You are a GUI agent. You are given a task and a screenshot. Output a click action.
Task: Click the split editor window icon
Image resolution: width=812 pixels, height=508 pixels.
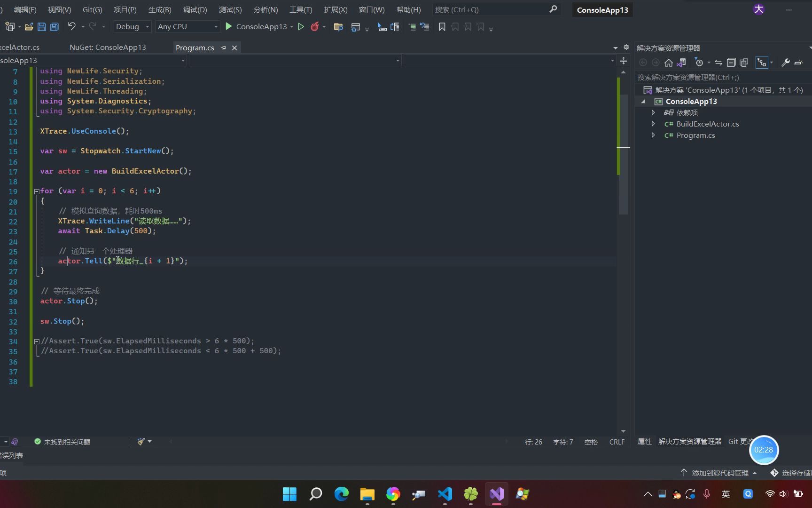(624, 61)
